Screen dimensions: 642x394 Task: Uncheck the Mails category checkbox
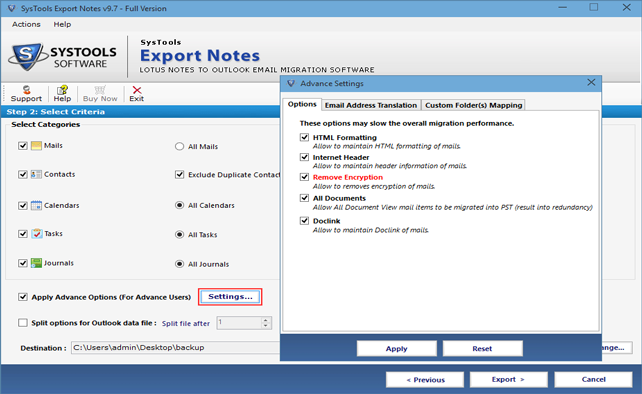[x=23, y=145]
